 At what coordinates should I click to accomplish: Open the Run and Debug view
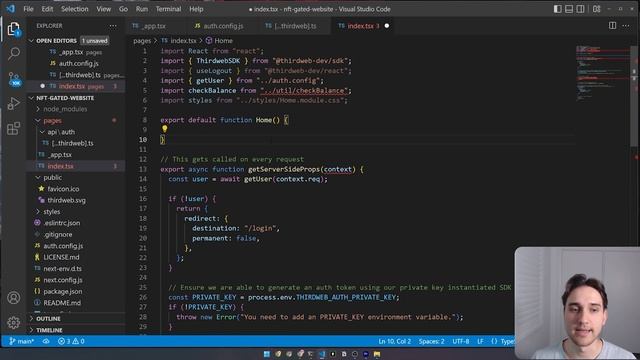13,103
